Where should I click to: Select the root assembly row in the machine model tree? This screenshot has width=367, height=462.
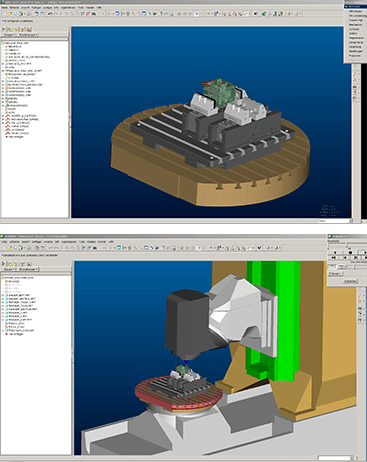click(18, 277)
